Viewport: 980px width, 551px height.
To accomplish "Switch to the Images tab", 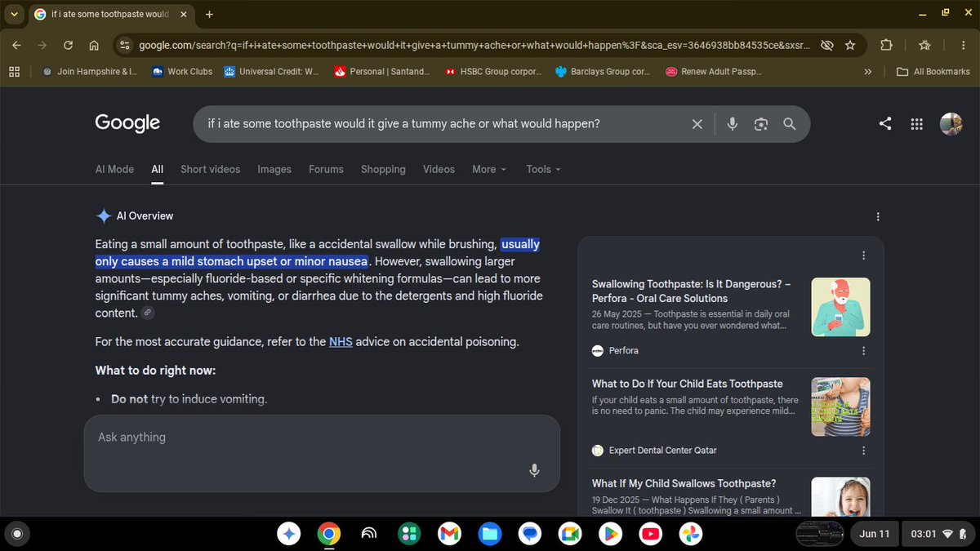I will click(274, 169).
